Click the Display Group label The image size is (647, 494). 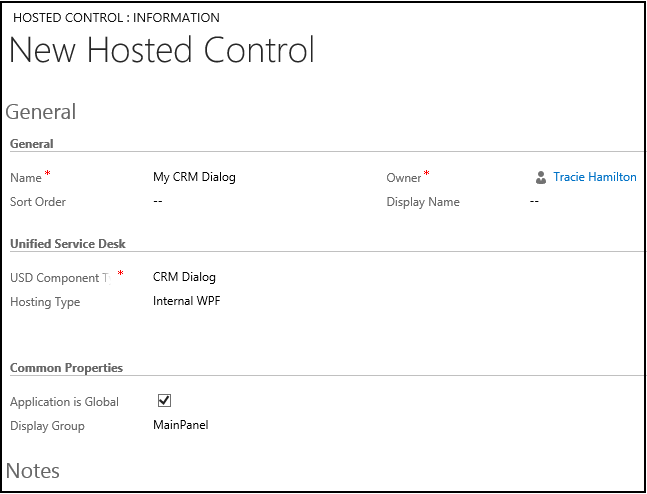coord(47,426)
